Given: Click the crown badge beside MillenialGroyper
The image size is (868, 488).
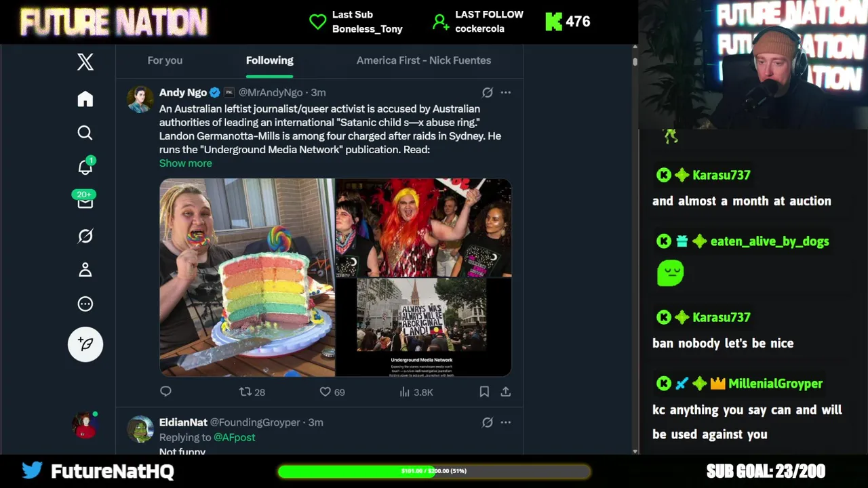Looking at the screenshot, I should [718, 384].
